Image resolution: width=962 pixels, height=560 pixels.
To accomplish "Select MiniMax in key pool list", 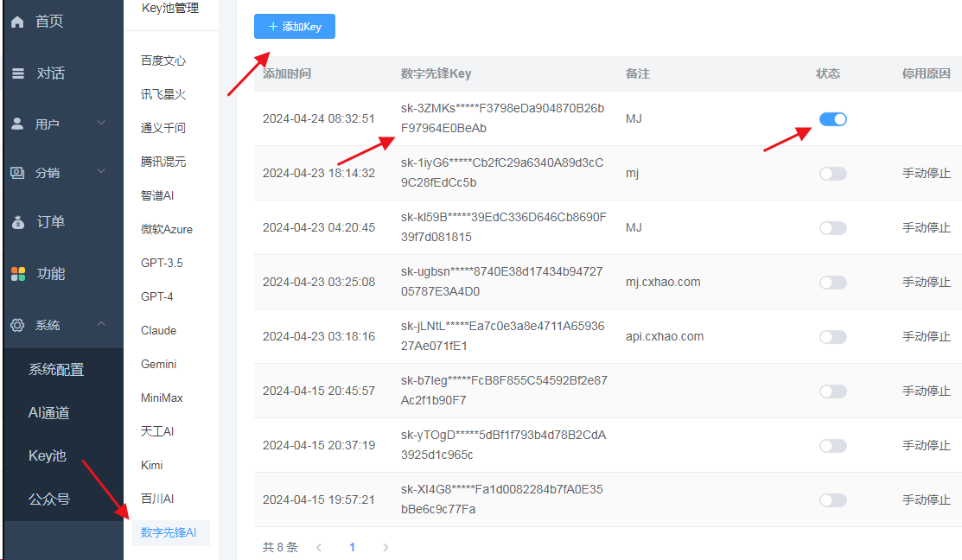I will 162,398.
